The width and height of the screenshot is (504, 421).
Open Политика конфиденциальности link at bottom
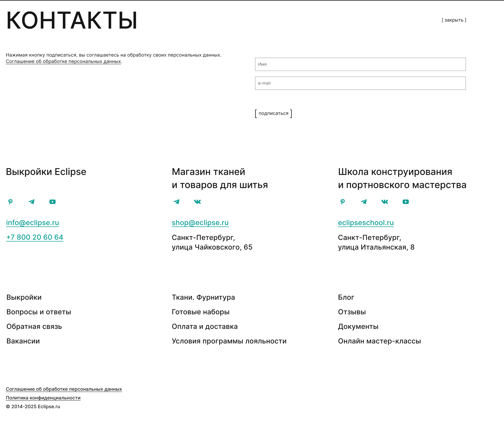[43, 398]
